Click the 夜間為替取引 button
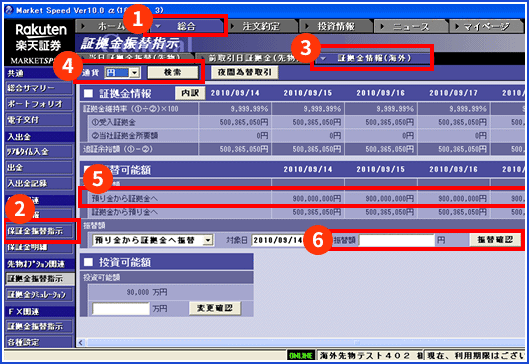Screen dimensions: 529x364 244,72
